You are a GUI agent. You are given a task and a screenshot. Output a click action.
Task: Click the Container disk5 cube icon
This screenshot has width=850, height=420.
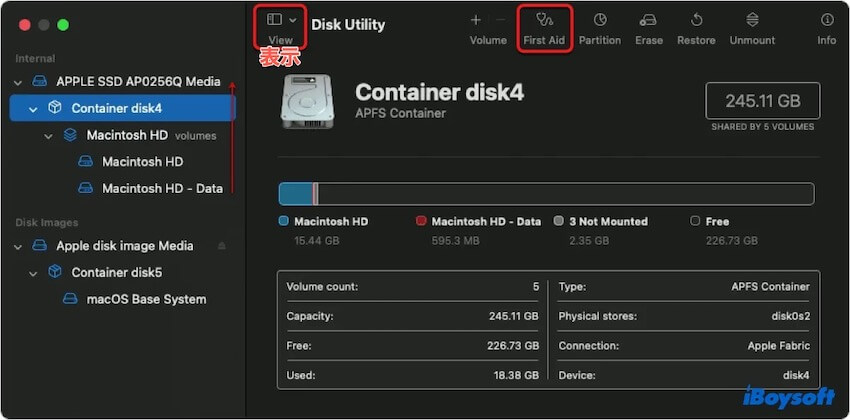point(55,273)
